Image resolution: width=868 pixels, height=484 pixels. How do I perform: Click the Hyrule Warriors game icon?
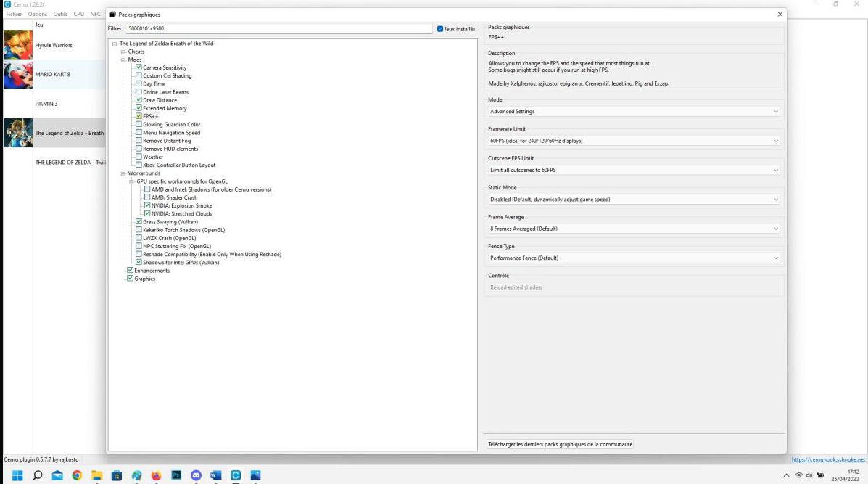click(x=17, y=45)
